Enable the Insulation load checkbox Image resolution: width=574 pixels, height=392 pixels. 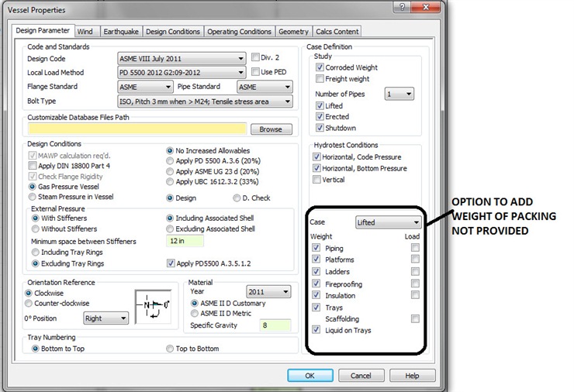(415, 295)
